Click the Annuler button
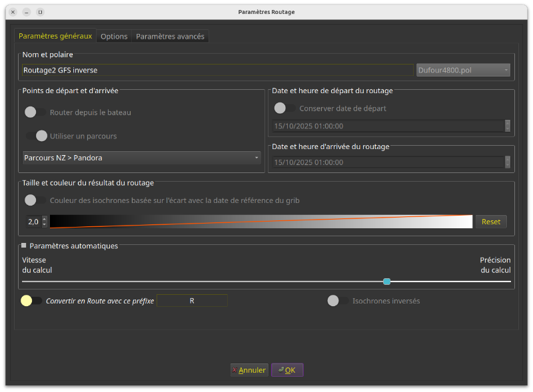The image size is (533, 392). point(249,370)
